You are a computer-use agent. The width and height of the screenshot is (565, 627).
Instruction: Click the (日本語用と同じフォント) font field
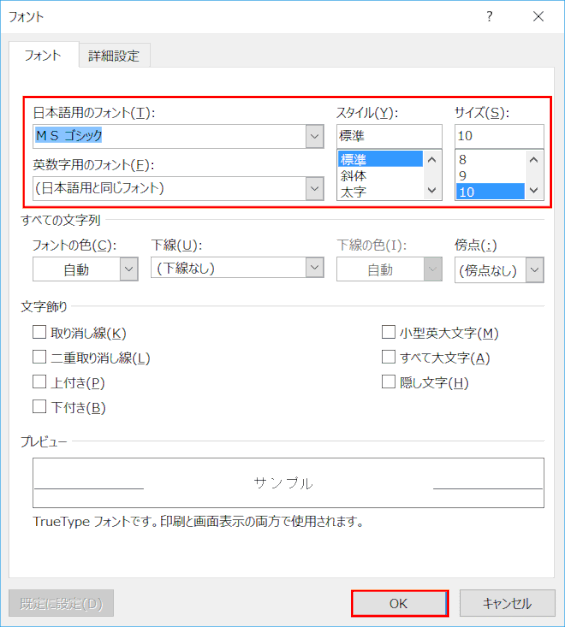tap(170, 188)
